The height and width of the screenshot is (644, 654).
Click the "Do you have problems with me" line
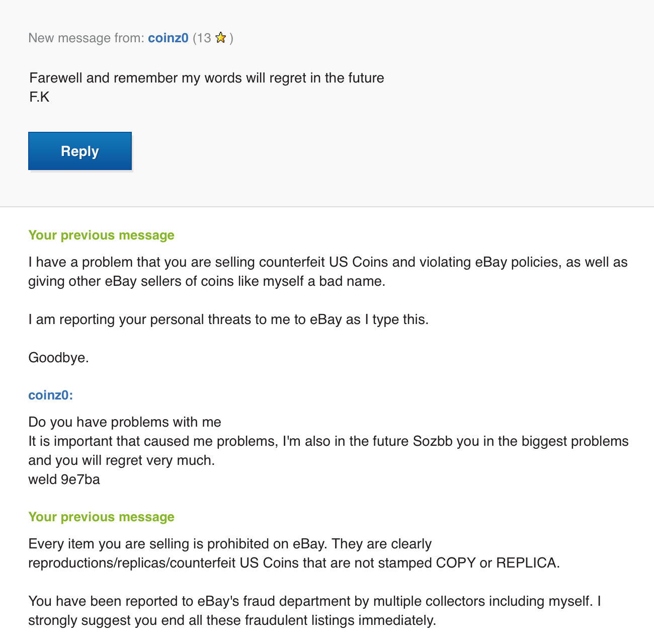pos(125,422)
